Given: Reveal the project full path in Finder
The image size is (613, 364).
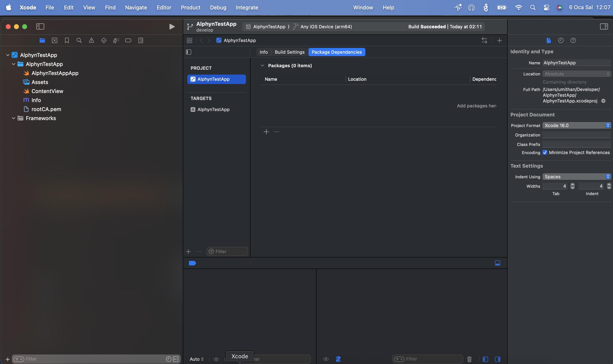Looking at the screenshot, I should coord(603,101).
